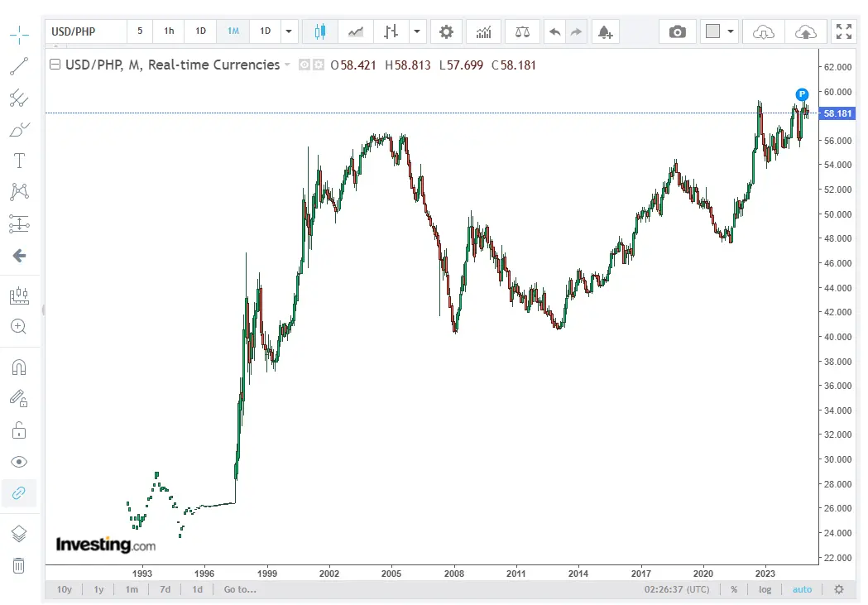Set range to 1d
The image size is (868, 605).
coord(197,589)
